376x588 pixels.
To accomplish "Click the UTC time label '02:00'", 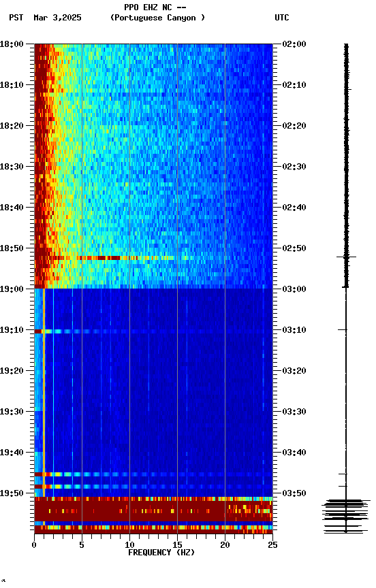I will click(x=294, y=44).
